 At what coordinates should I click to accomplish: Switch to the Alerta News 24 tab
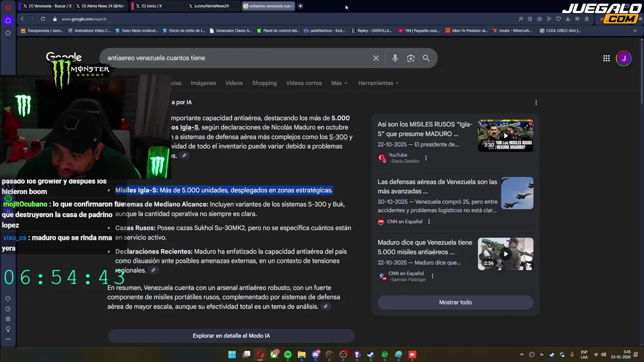coord(100,6)
